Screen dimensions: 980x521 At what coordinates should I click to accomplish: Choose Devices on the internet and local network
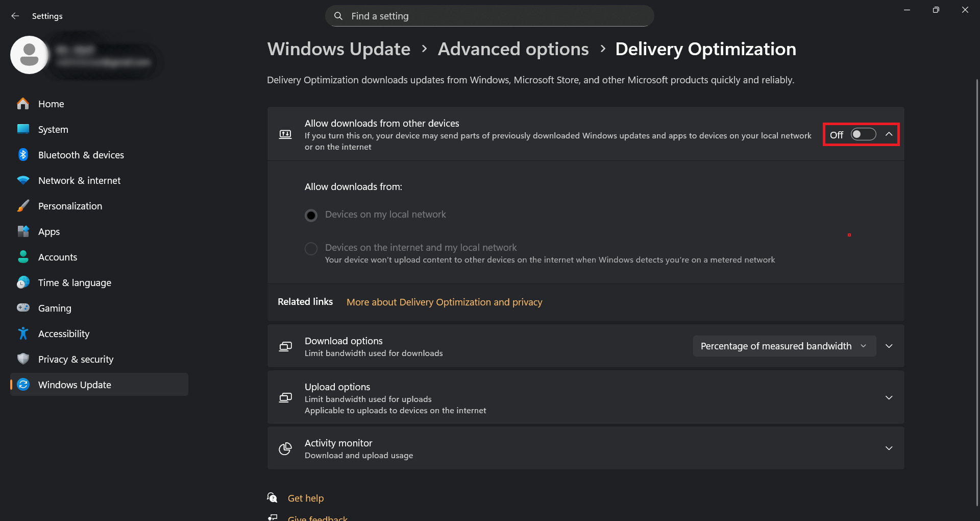coord(311,248)
